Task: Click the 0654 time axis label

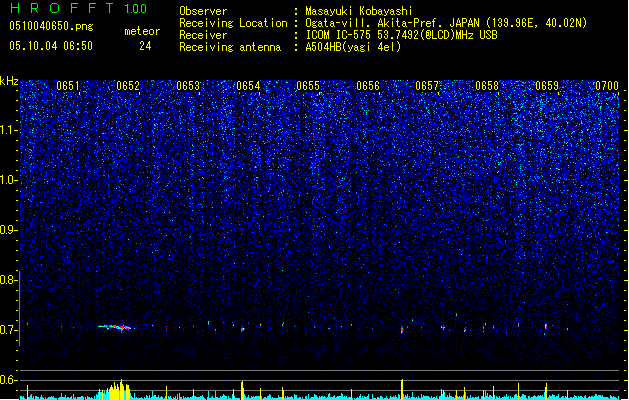Action: point(248,86)
